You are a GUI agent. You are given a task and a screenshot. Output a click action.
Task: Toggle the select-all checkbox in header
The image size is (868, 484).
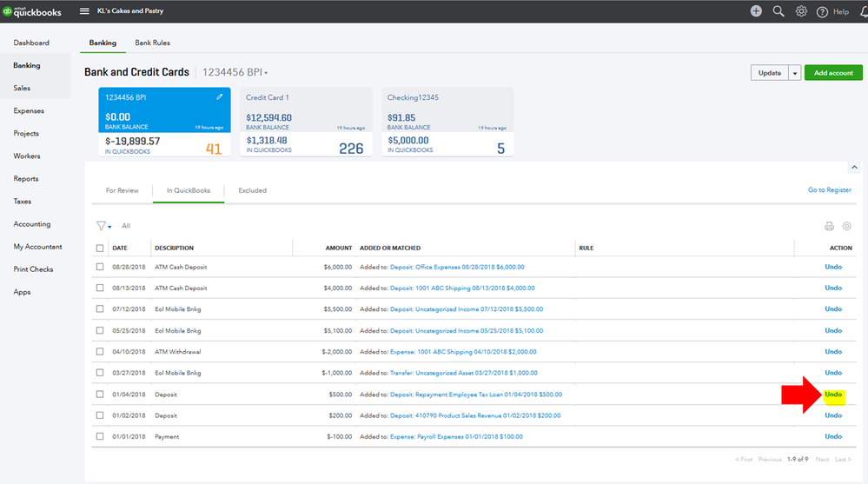100,249
